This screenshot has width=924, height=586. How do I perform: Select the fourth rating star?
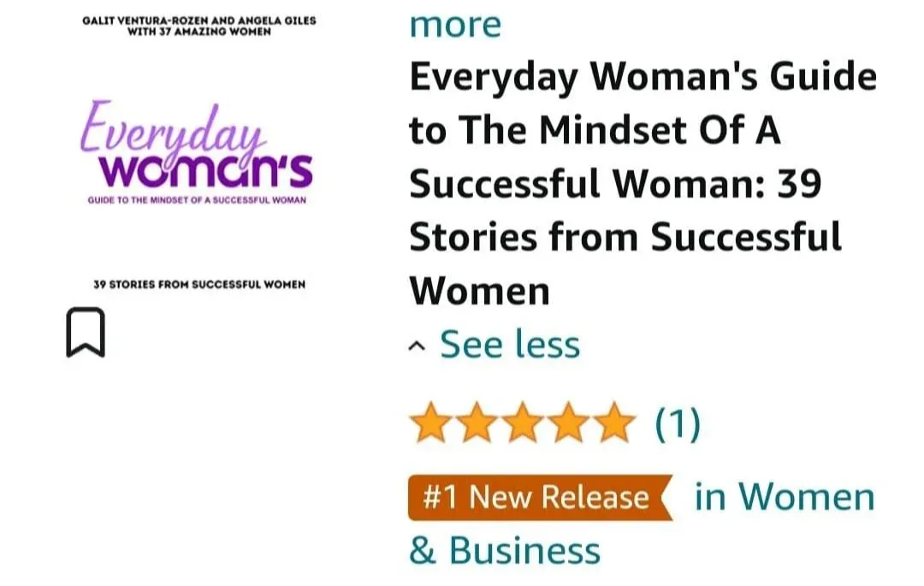tap(569, 423)
